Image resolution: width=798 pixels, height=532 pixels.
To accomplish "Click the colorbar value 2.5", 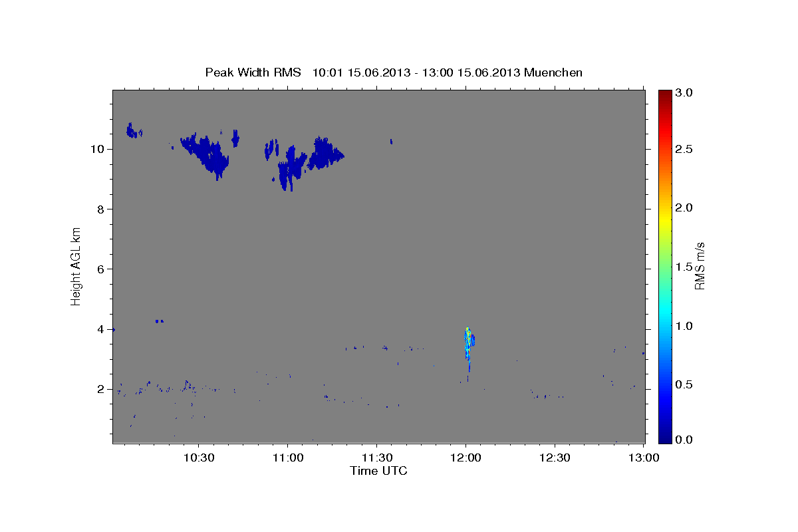I will point(685,149).
